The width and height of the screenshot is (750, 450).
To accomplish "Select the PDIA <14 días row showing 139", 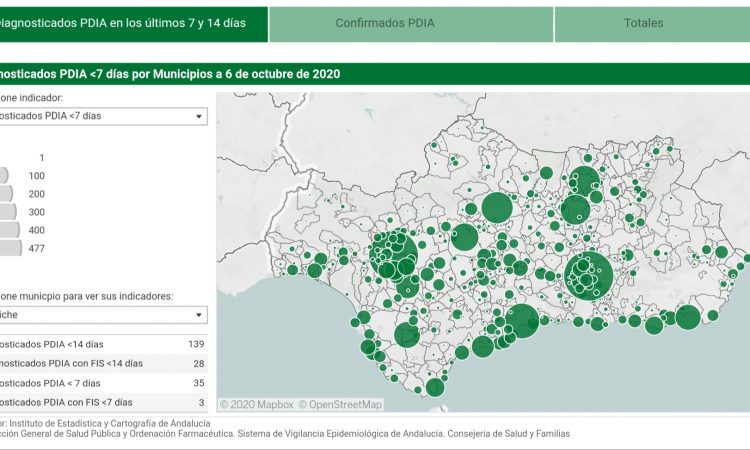I will click(103, 344).
